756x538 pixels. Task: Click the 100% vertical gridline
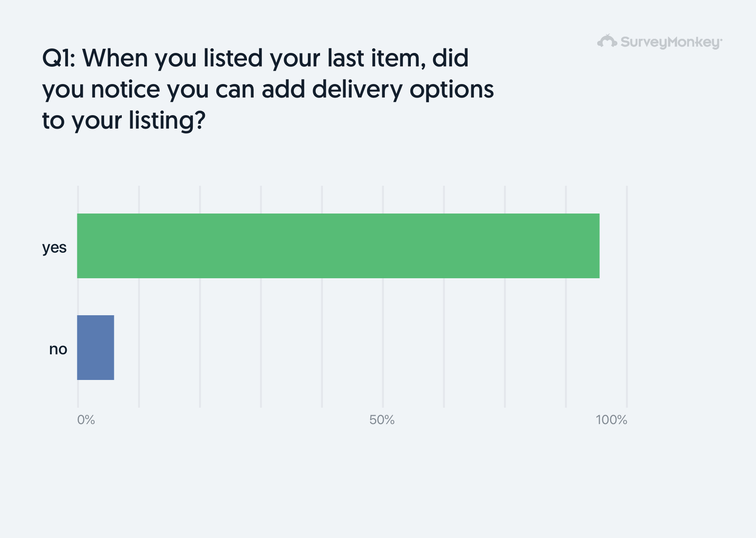(627, 297)
